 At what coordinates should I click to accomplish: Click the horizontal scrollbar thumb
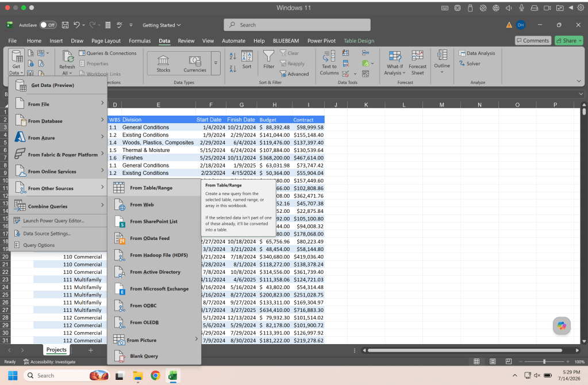tap(464, 350)
